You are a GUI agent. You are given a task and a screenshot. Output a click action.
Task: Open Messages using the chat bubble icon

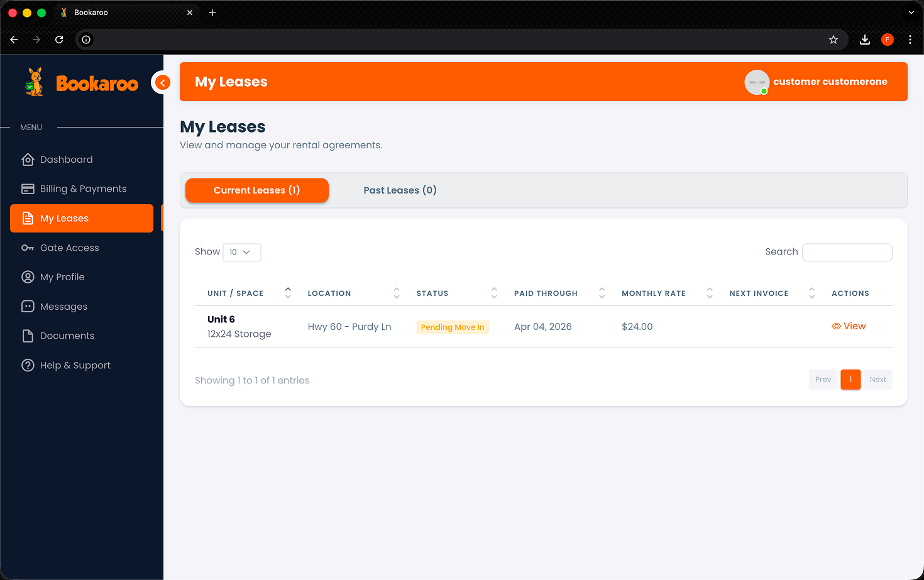coord(28,306)
